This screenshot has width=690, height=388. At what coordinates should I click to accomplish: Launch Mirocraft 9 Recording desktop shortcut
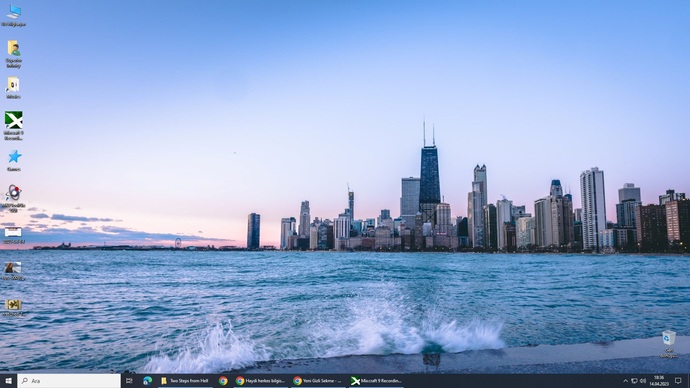click(13, 125)
